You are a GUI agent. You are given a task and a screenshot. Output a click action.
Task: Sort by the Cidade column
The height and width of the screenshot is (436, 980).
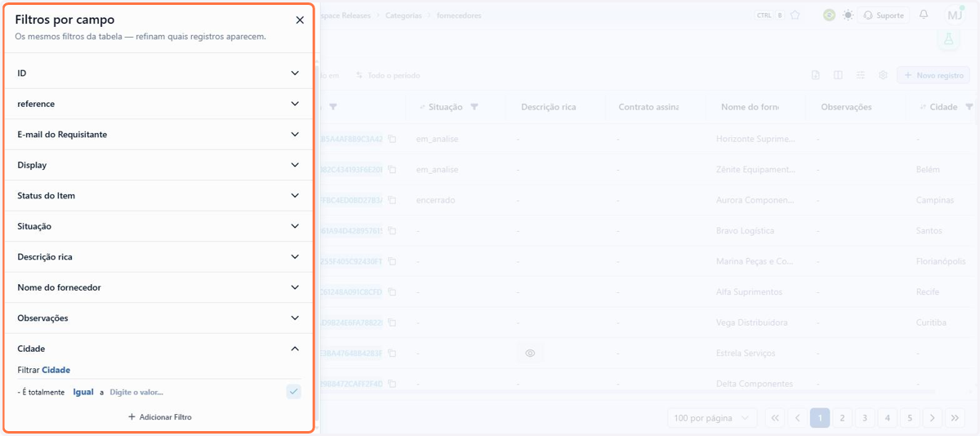click(x=922, y=107)
